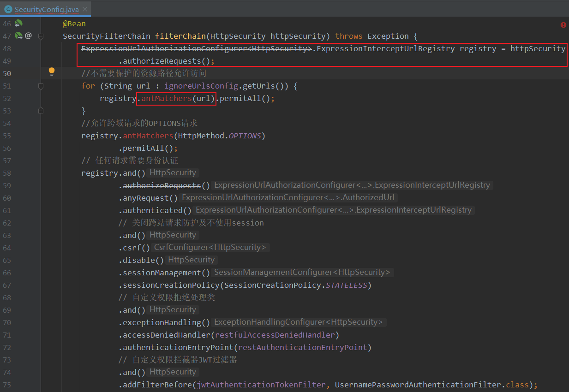Close the SecurityConfig.java tab
Screen dimensions: 569x392
[86, 9]
